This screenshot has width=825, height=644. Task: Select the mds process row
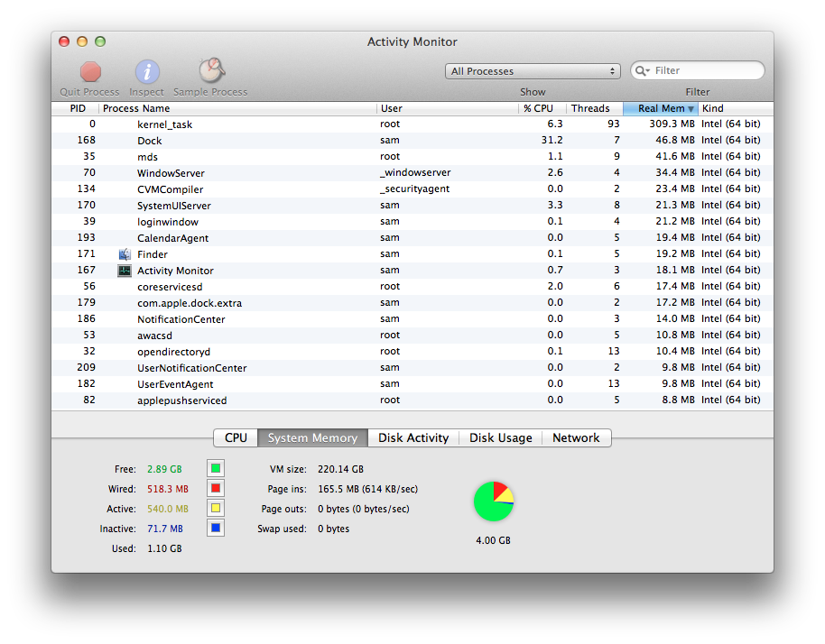tap(412, 157)
